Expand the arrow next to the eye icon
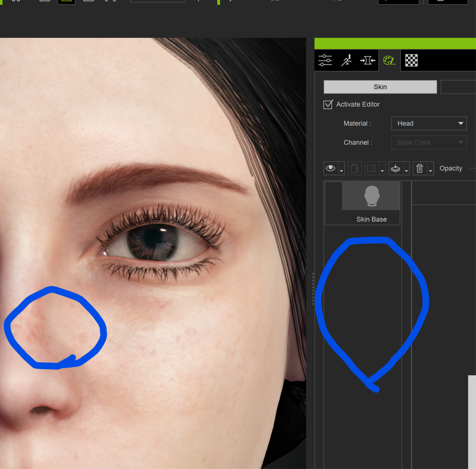 click(341, 168)
